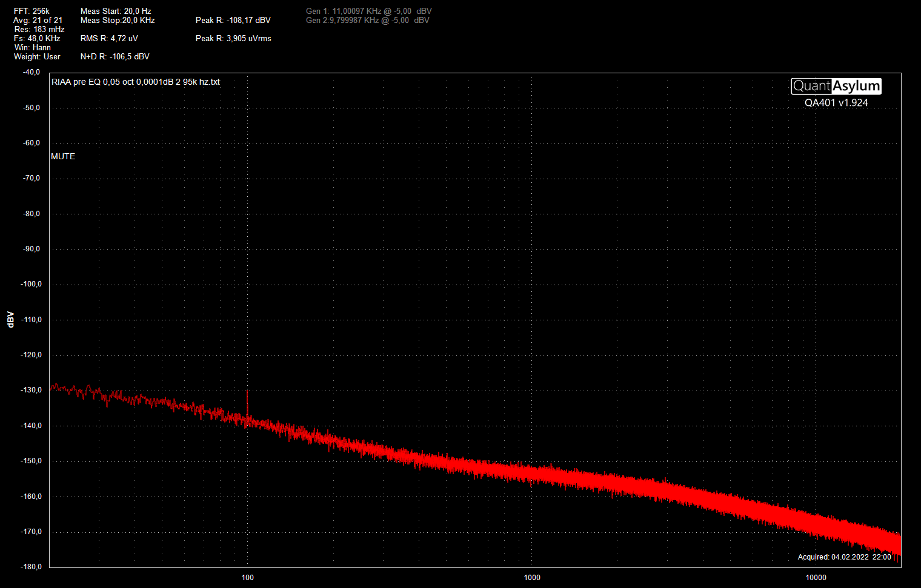This screenshot has height=588, width=921.
Task: Click the dBV vertical axis label
Action: [x=10, y=320]
